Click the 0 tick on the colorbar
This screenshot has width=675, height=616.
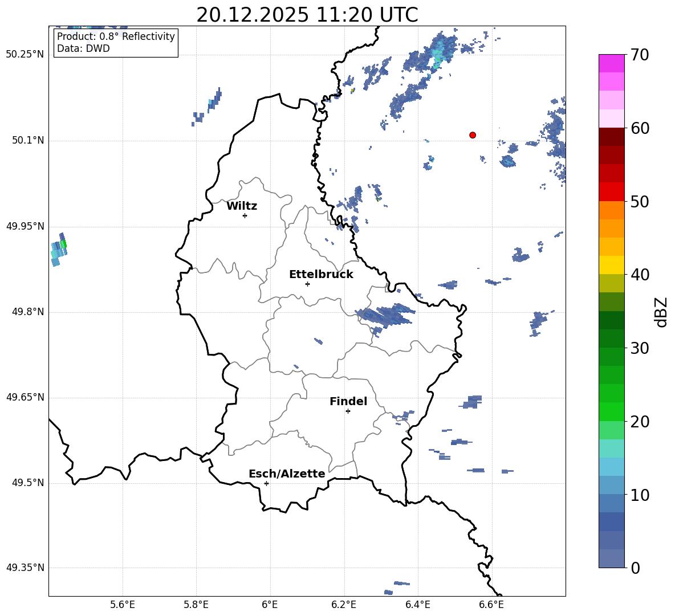[x=636, y=568]
